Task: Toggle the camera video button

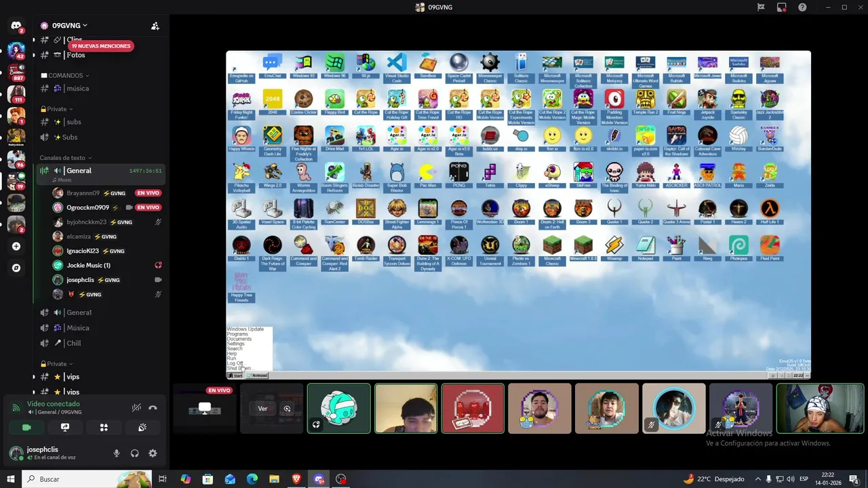Action: [x=26, y=428]
